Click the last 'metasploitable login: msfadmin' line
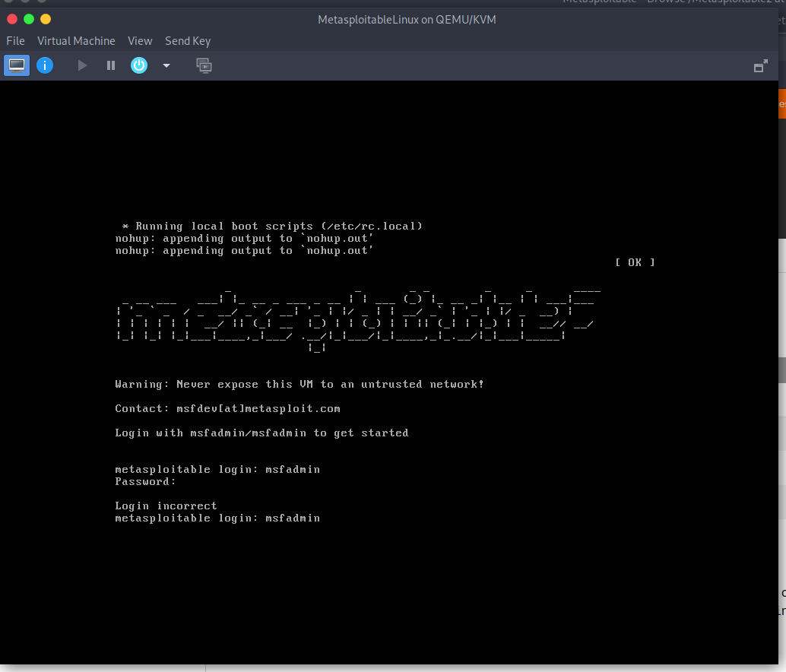The width and height of the screenshot is (786, 672). 217,518
